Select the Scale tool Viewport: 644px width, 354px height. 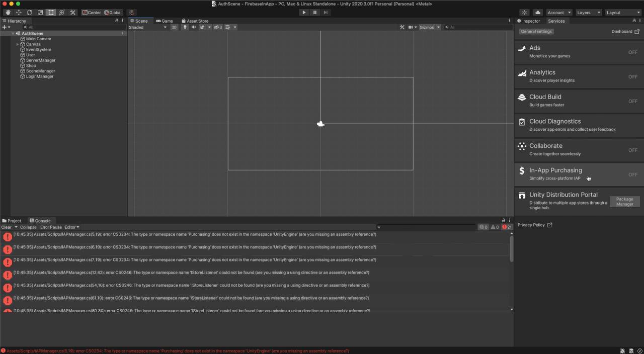tap(40, 12)
